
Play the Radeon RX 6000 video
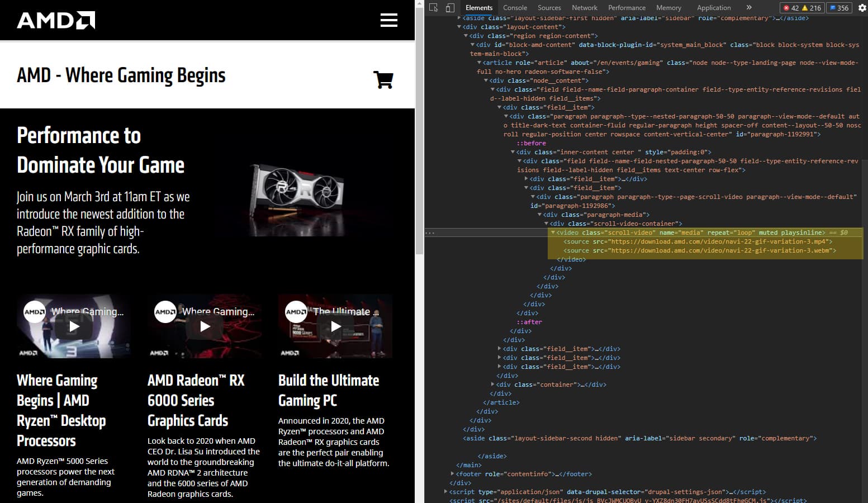(205, 326)
